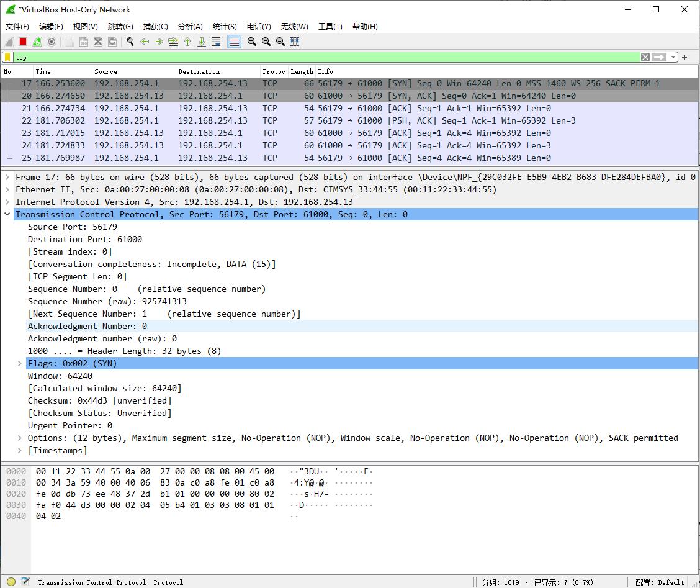Open the 文件(F) menu
Image resolution: width=700 pixels, height=588 pixels.
17,27
